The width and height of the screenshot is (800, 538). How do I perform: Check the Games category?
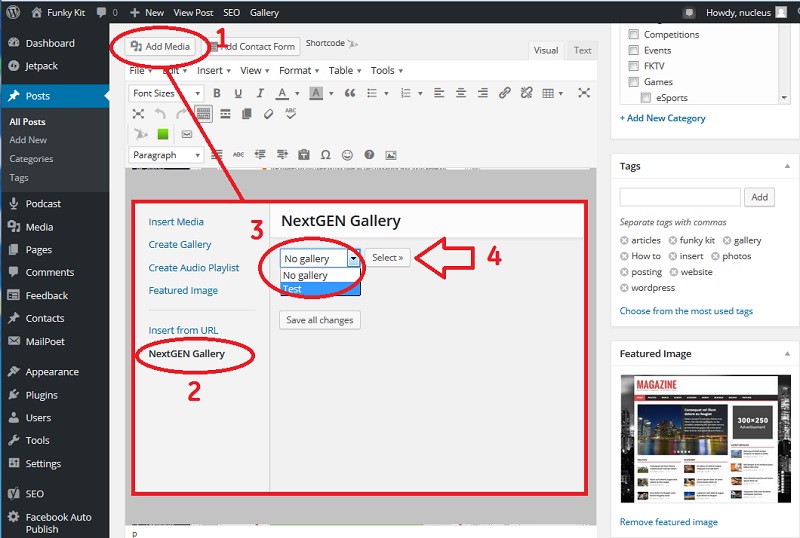pyautogui.click(x=633, y=82)
